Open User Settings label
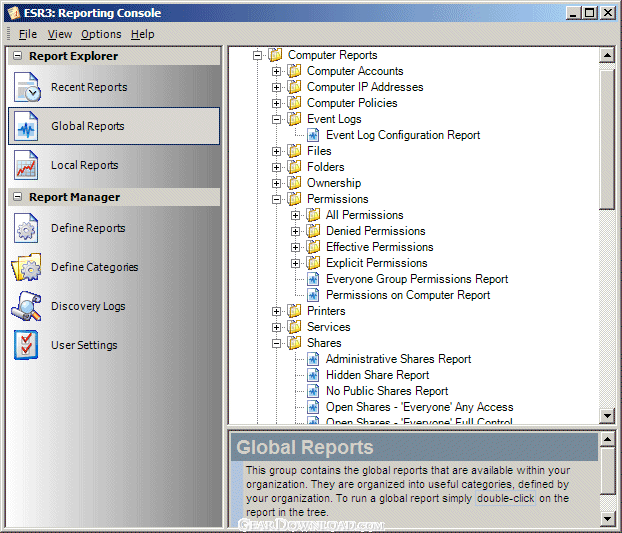This screenshot has height=533, width=622. click(x=84, y=345)
